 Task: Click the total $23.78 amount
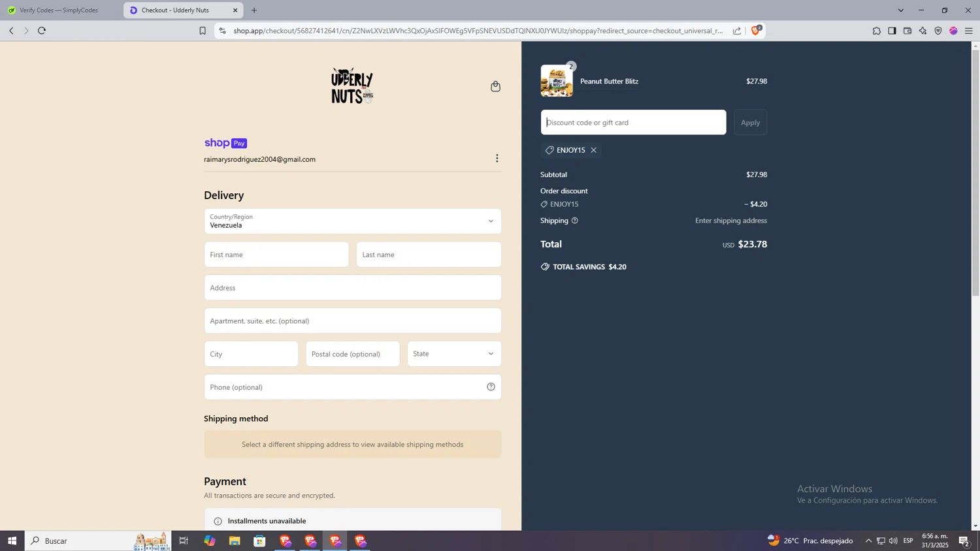(x=753, y=244)
